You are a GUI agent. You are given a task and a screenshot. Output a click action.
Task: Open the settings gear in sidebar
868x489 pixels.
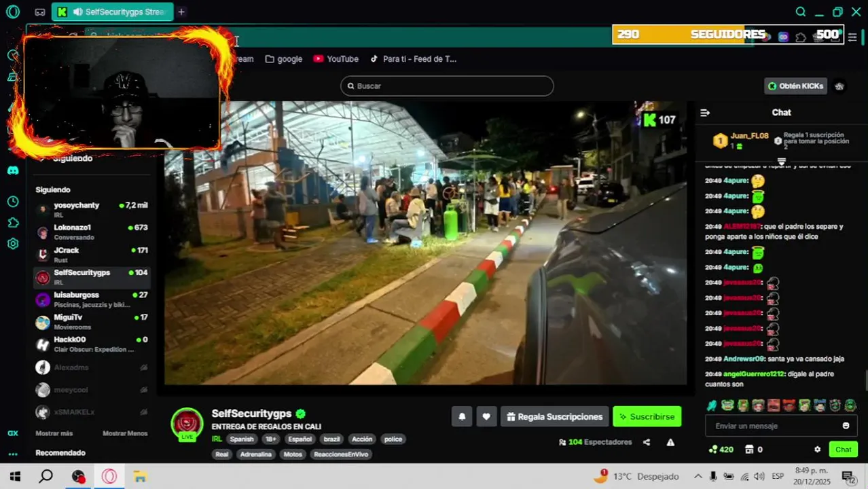click(12, 244)
